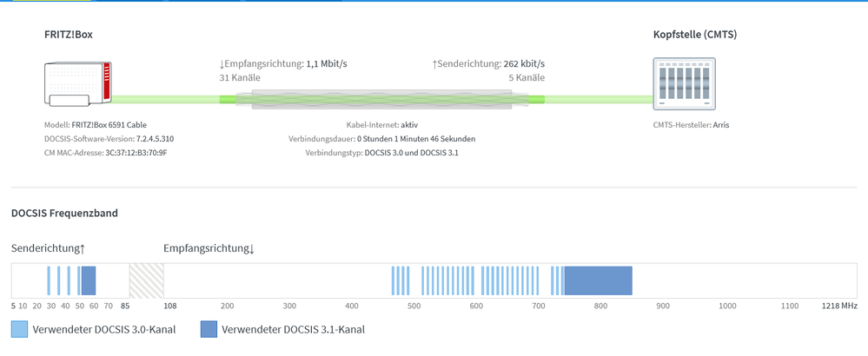Click the light blue DOCSIS 3.0 legend swatch
Screen dimensions: 868x356
point(19,329)
